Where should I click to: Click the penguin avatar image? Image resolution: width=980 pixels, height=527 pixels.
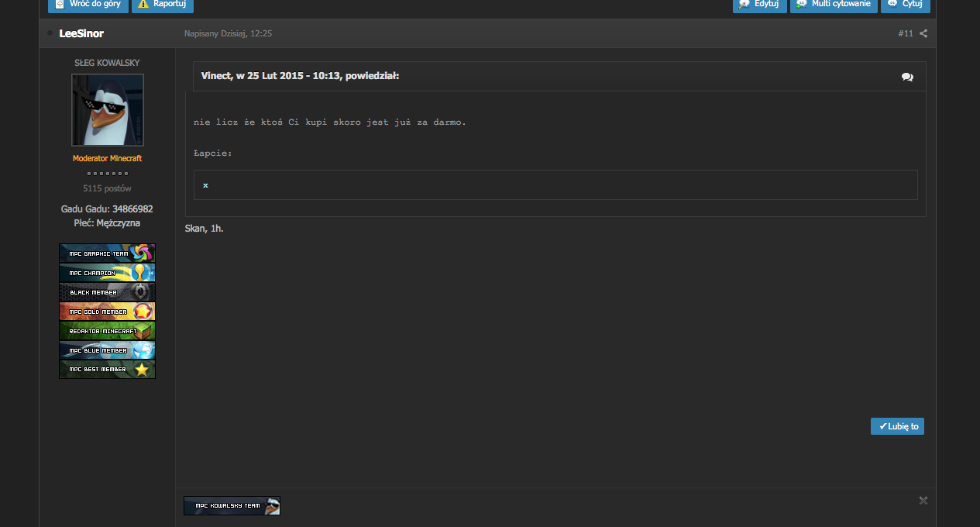pyautogui.click(x=108, y=110)
